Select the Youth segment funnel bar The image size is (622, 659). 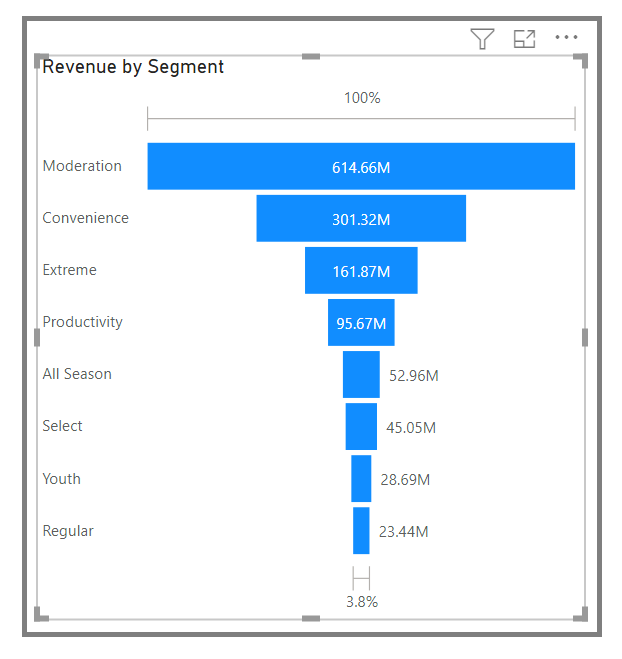(361, 479)
